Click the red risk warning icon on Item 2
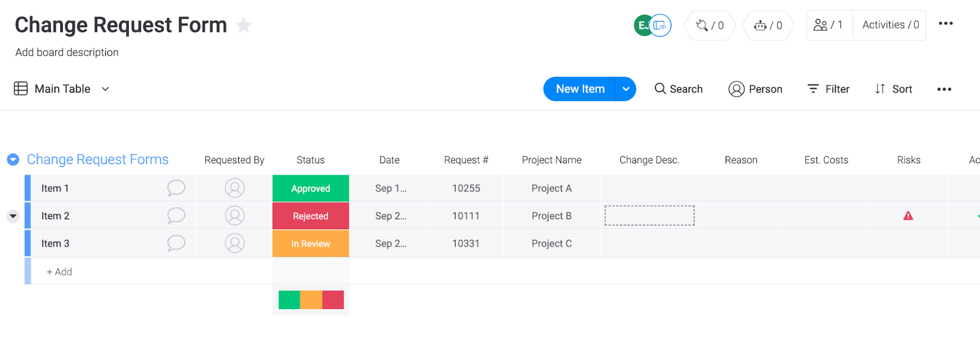This screenshot has width=980, height=363. point(908,216)
